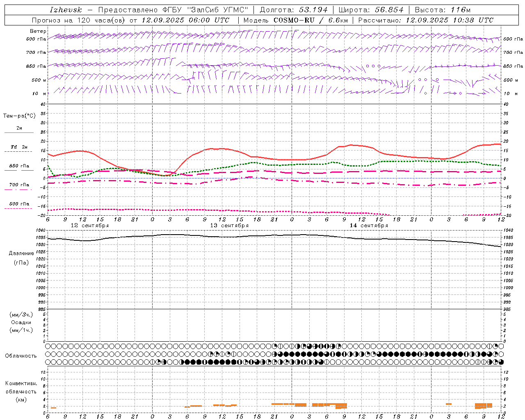Viewport: 525px width, 420px height.
Task: Click the red solid legend line under 2м
Action: pyautogui.click(x=19, y=132)
